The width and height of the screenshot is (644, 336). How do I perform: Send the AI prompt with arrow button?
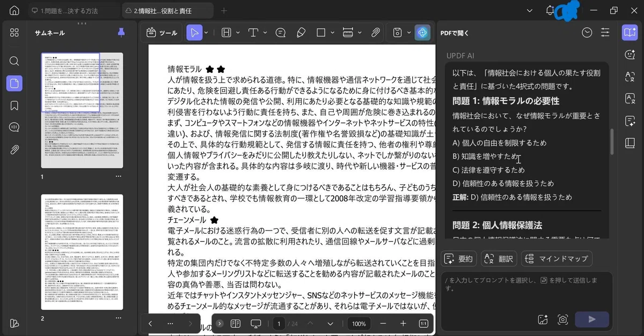click(592, 319)
